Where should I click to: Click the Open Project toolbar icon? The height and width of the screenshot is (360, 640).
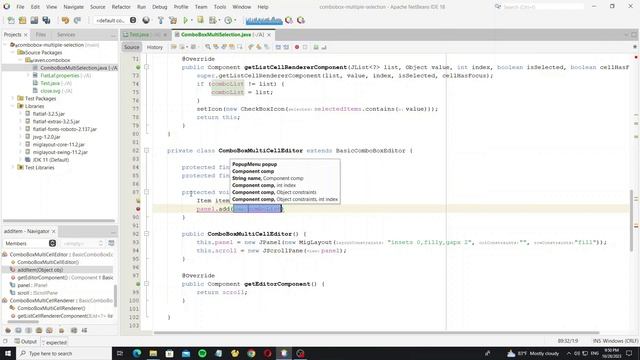[34, 20]
